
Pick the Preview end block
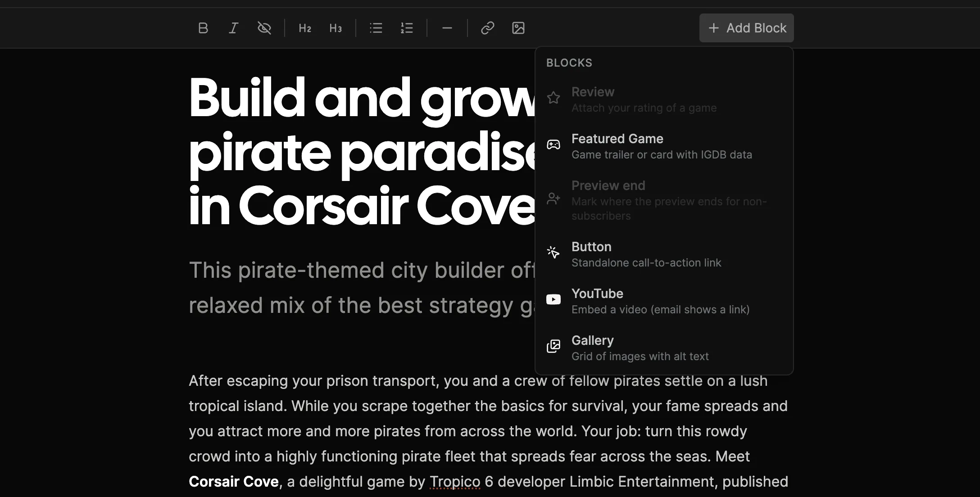(x=664, y=200)
